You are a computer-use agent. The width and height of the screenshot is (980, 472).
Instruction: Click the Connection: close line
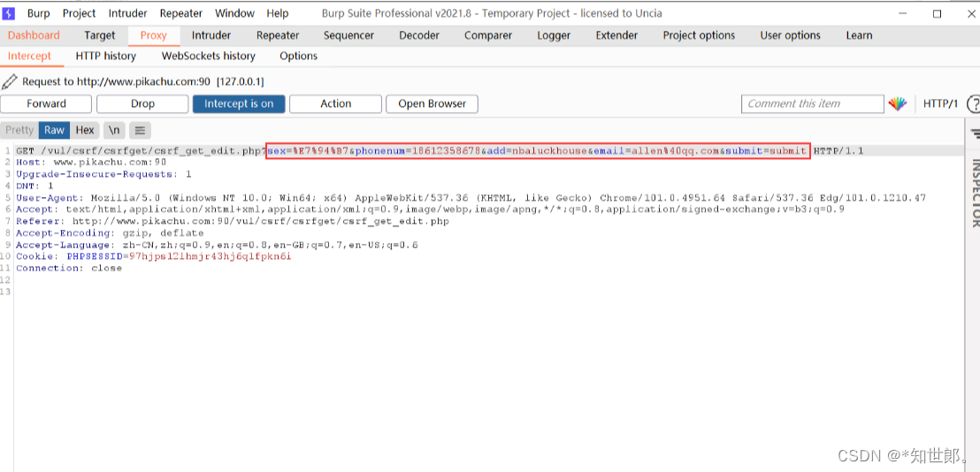[69, 268]
